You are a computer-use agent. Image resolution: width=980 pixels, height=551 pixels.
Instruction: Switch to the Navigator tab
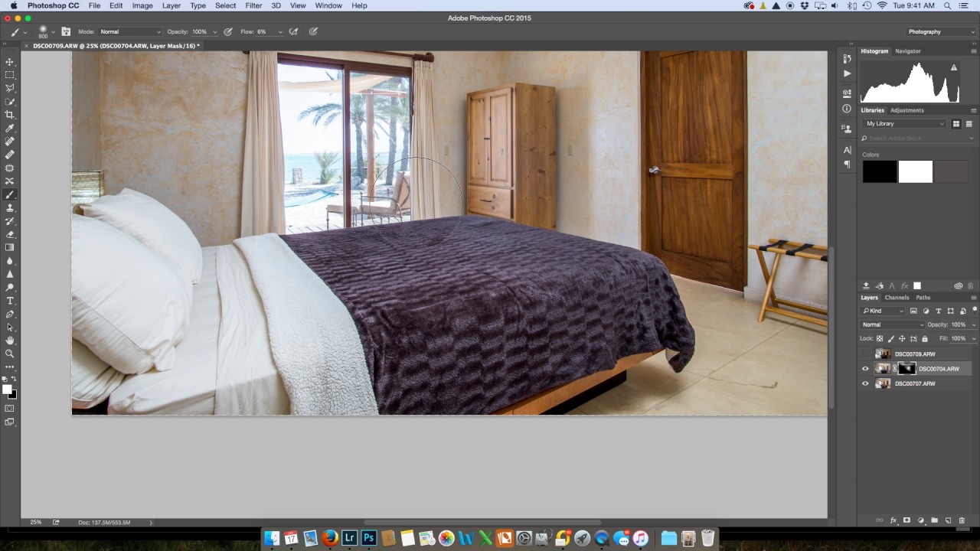click(908, 51)
